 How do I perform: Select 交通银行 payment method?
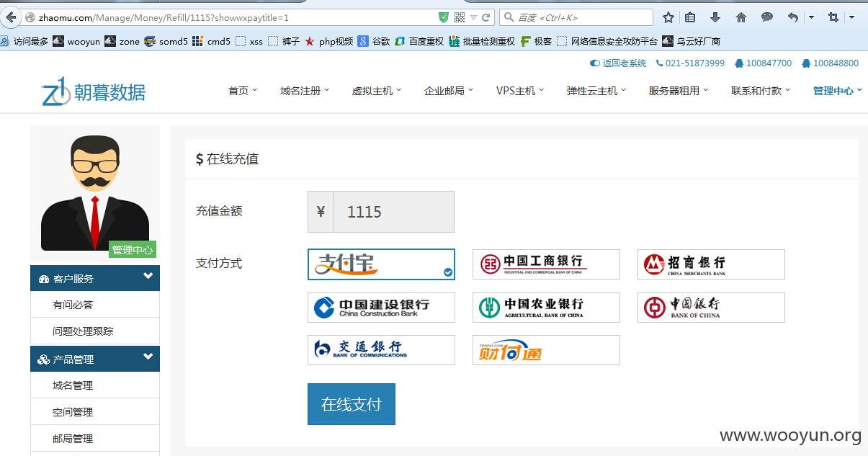point(381,350)
